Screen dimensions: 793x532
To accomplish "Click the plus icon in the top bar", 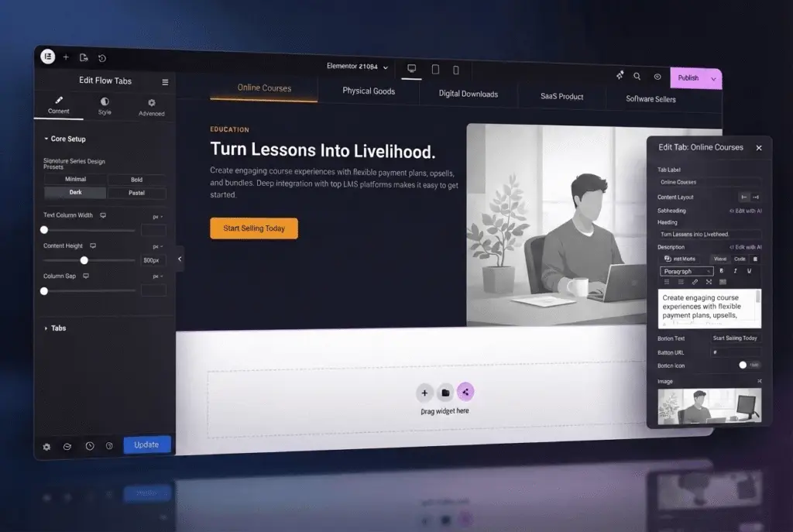I will pos(66,57).
